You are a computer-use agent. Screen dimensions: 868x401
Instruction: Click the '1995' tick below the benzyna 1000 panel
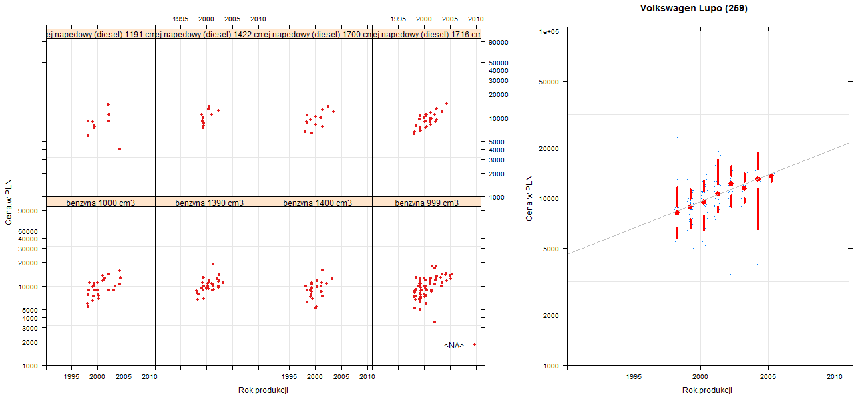(71, 377)
